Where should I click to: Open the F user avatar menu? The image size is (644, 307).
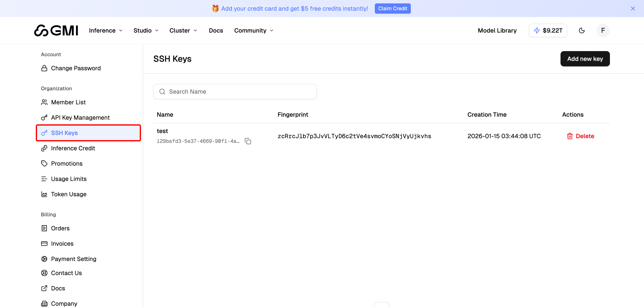(603, 30)
